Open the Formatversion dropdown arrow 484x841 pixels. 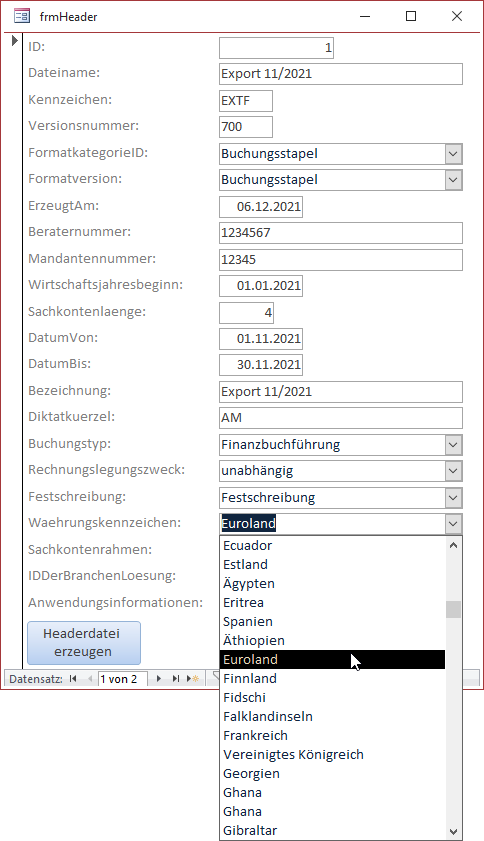pyautogui.click(x=453, y=180)
